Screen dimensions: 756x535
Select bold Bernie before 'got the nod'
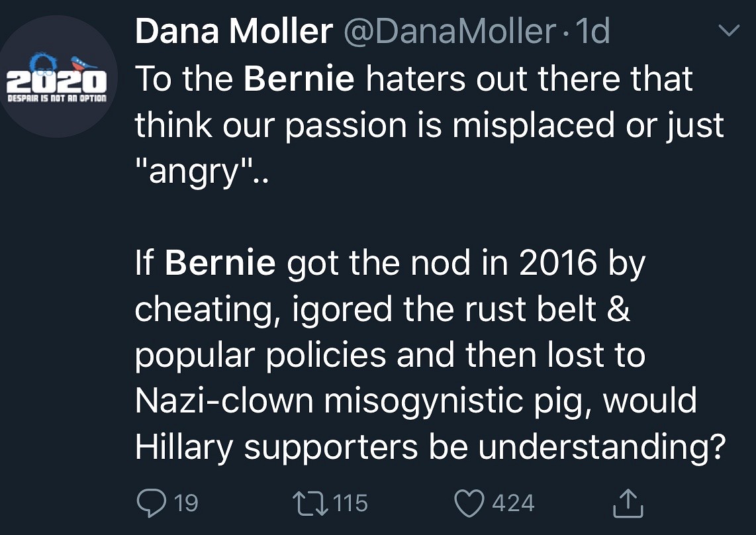pyautogui.click(x=220, y=263)
